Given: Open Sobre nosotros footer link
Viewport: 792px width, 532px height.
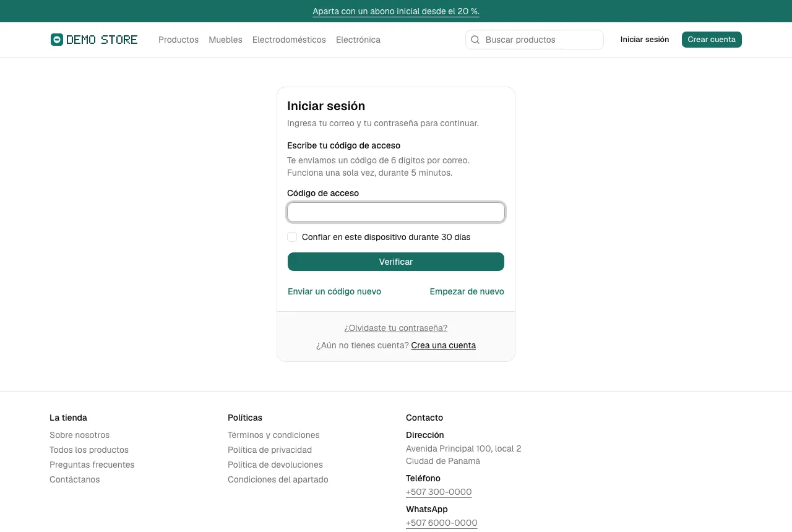Looking at the screenshot, I should pos(79,435).
